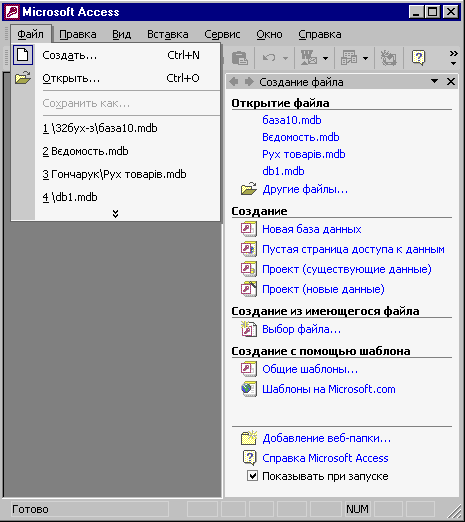
Task: Click the Analyze toolbar icon
Action: pos(349,58)
